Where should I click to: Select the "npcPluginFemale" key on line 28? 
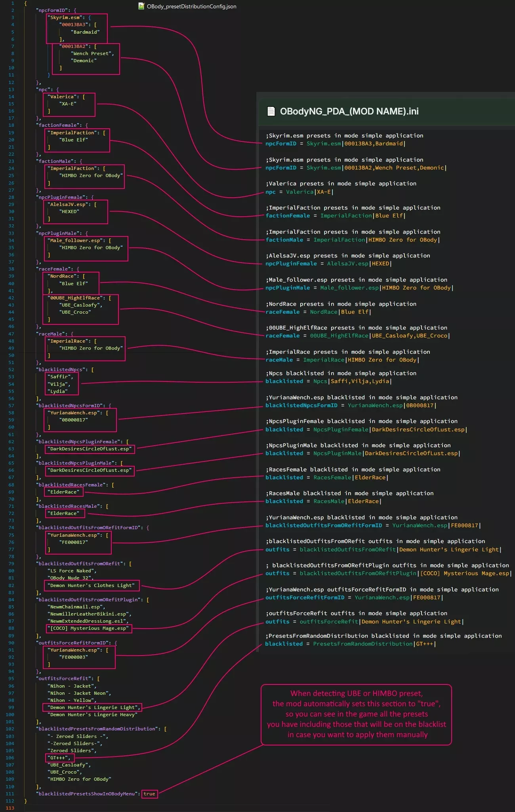61,197
